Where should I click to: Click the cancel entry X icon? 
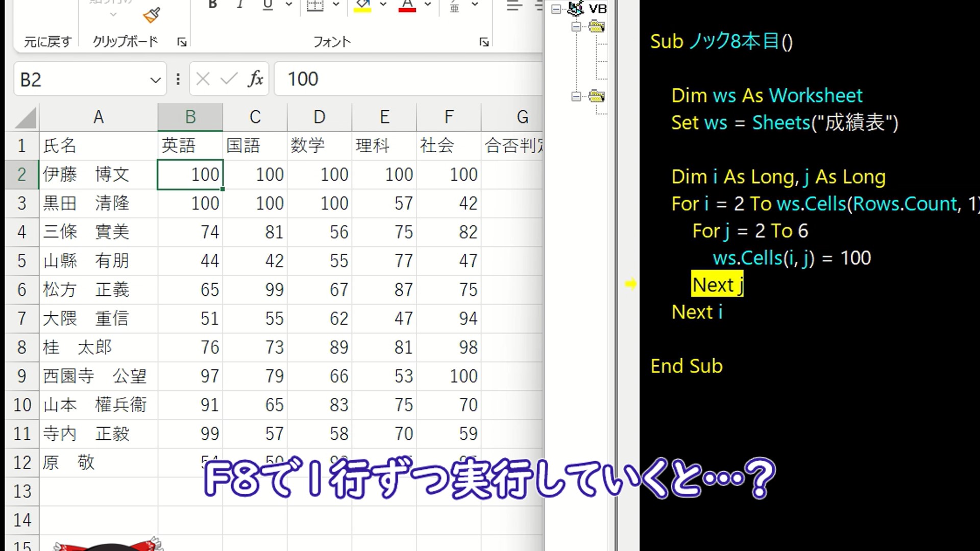point(203,79)
